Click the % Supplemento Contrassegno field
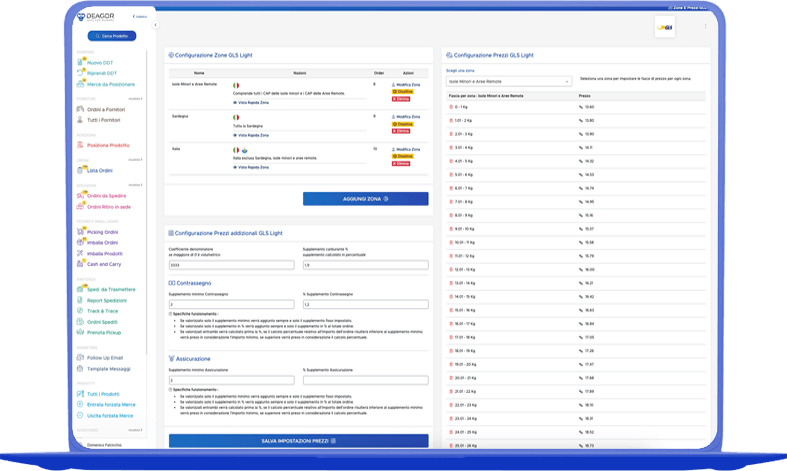 coord(365,304)
